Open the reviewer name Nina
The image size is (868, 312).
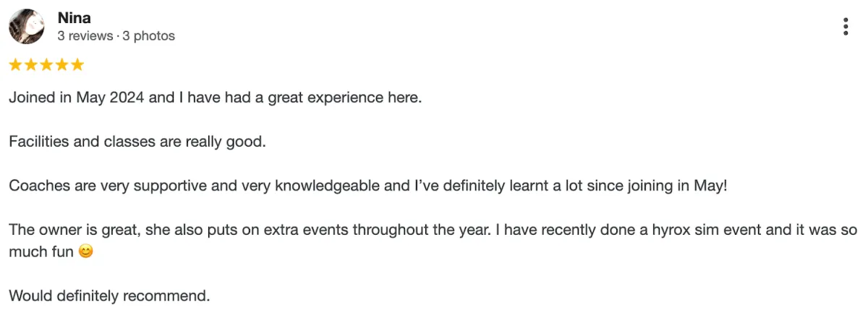tap(74, 18)
